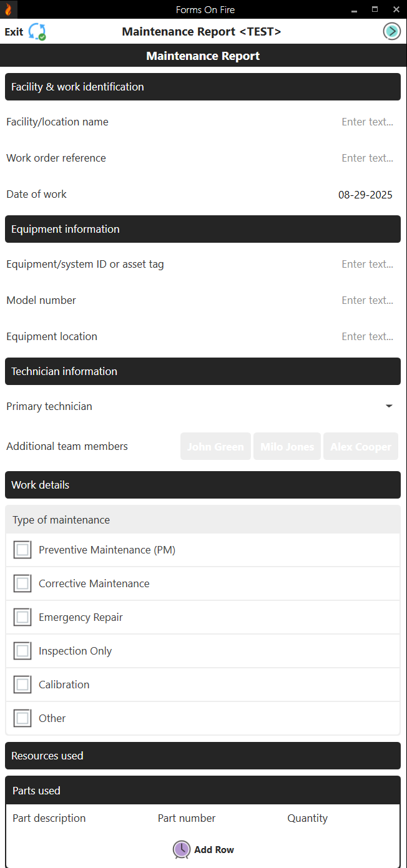Click the clock icon beside Add Row

181,850
